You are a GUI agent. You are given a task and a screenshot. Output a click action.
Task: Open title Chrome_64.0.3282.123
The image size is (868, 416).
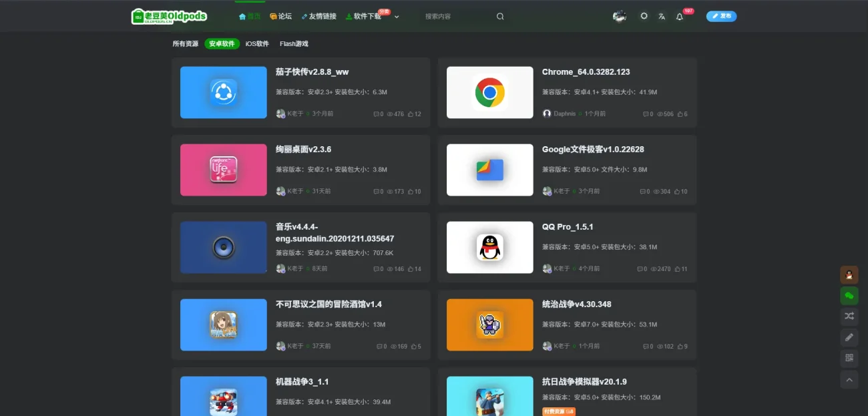click(586, 72)
